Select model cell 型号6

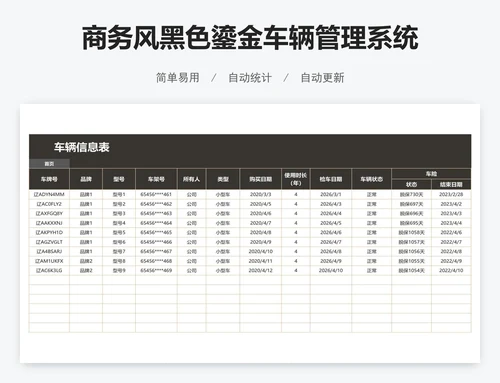pyautogui.click(x=119, y=242)
